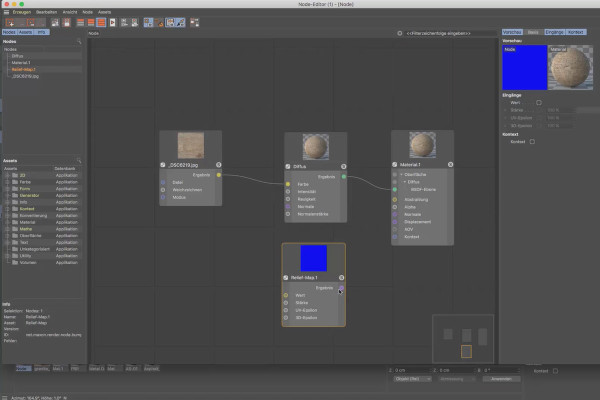Viewport: 600px width, 400px height.
Task: Toggle the Kontext circle in the bottom attribute bar
Action: 555,371
